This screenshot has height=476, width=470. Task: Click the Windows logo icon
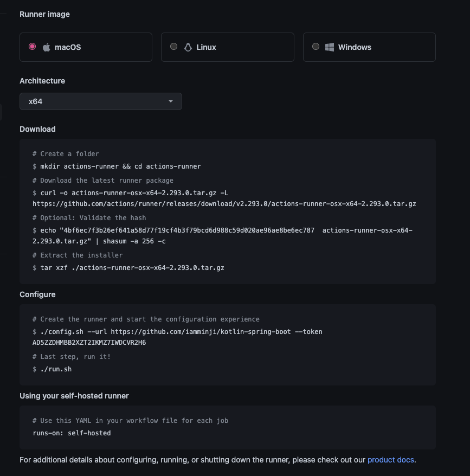coord(330,47)
